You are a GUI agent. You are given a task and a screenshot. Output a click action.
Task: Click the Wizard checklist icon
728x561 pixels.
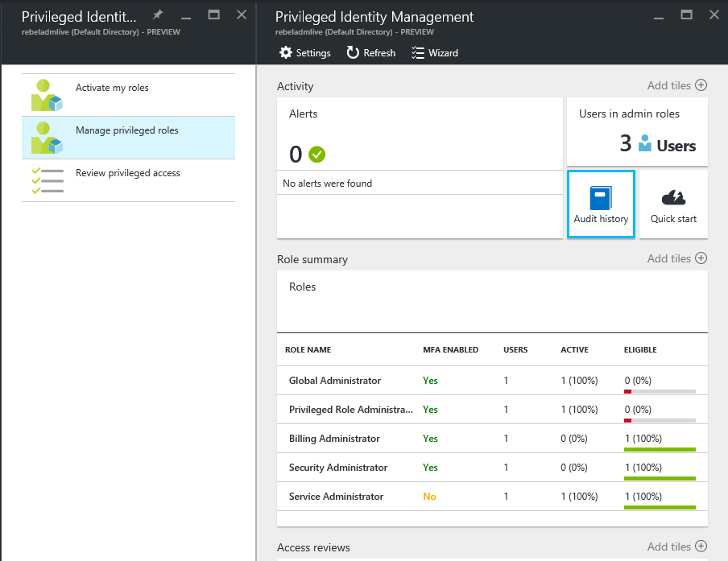point(417,53)
